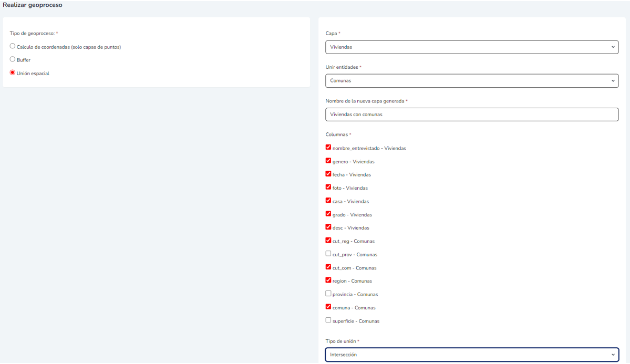Image resolution: width=630 pixels, height=364 pixels.
Task: Choose the Buffer geoprocess radio button
Action: (x=13, y=59)
